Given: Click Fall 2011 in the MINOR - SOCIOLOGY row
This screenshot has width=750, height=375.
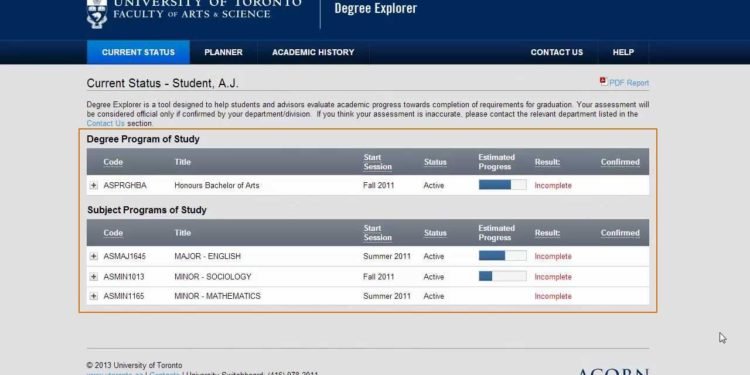Looking at the screenshot, I should click(379, 277).
